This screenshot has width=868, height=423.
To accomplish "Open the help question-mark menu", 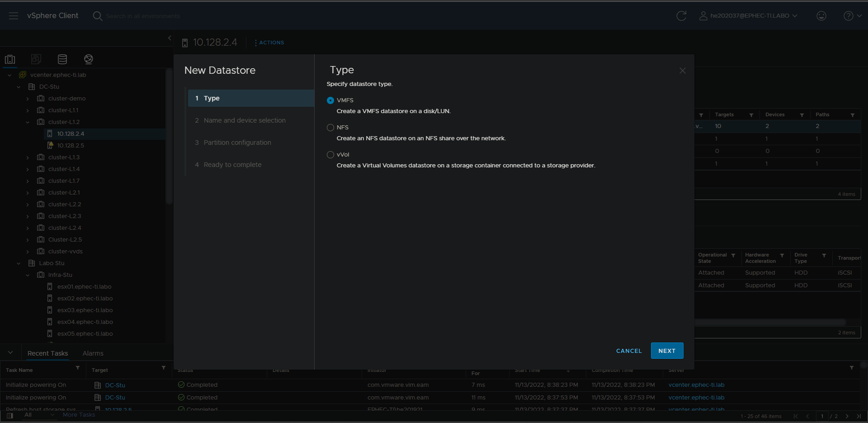I will 852,16.
